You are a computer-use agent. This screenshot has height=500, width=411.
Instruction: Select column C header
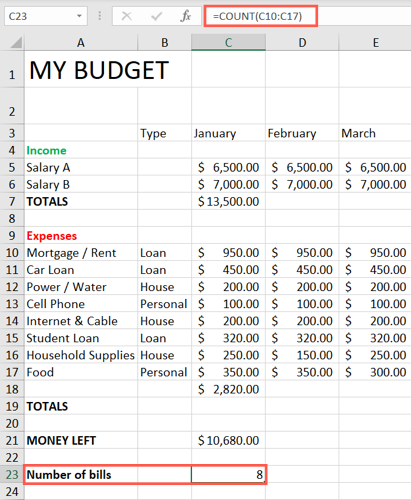coord(228,42)
